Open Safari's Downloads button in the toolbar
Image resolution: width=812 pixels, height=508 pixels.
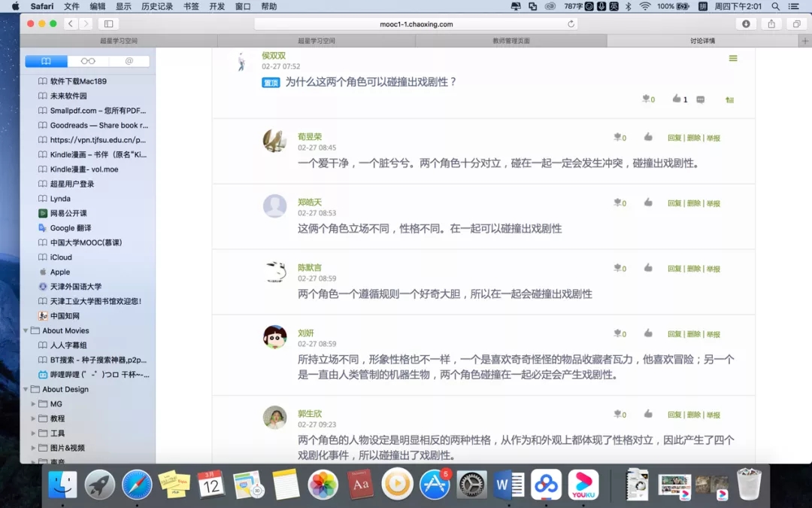tap(744, 23)
